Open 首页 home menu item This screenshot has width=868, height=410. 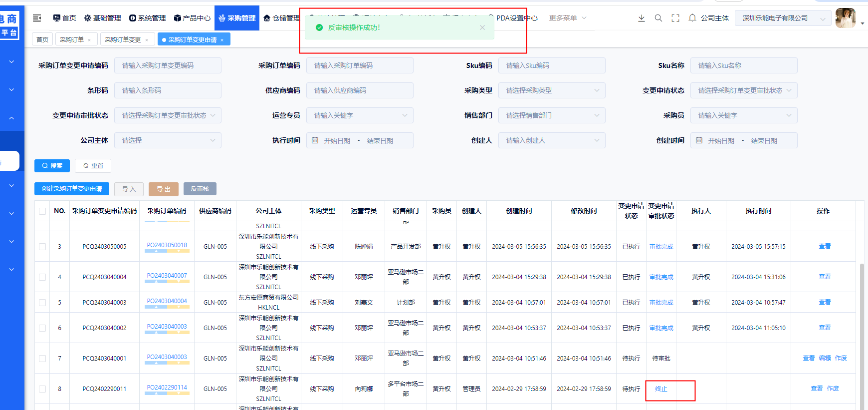click(x=64, y=18)
